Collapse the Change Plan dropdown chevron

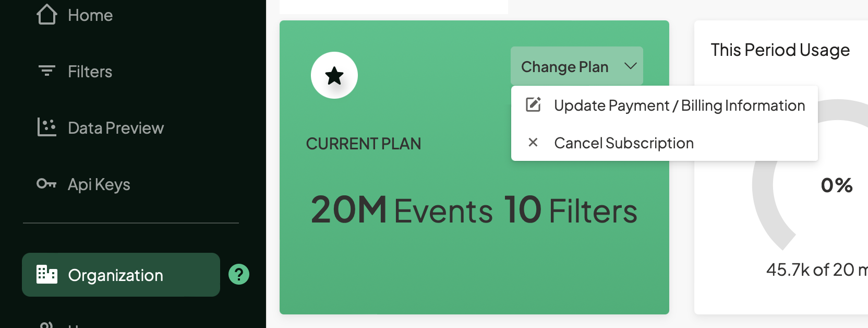click(x=631, y=66)
